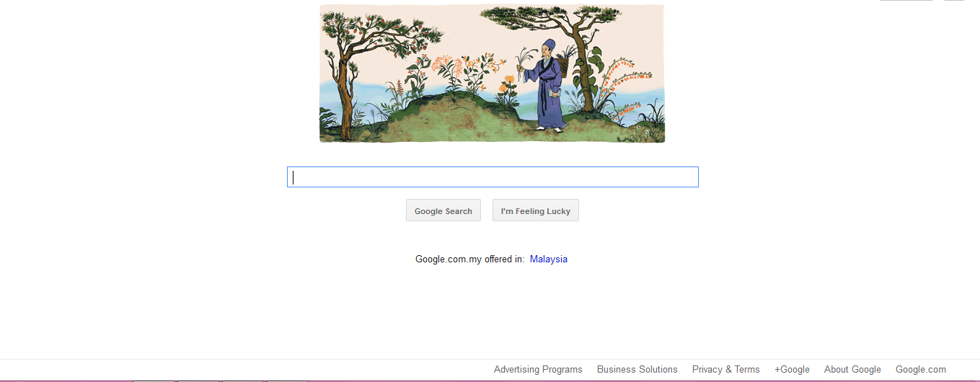Click the Google doodle illustration
980x382 pixels.
[492, 73]
